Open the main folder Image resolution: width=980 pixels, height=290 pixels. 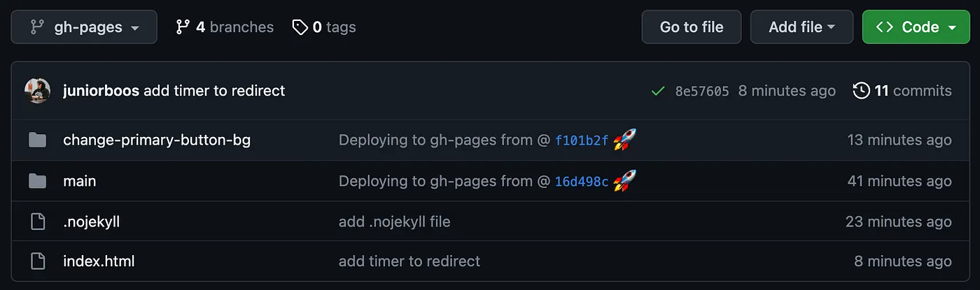[x=80, y=181]
